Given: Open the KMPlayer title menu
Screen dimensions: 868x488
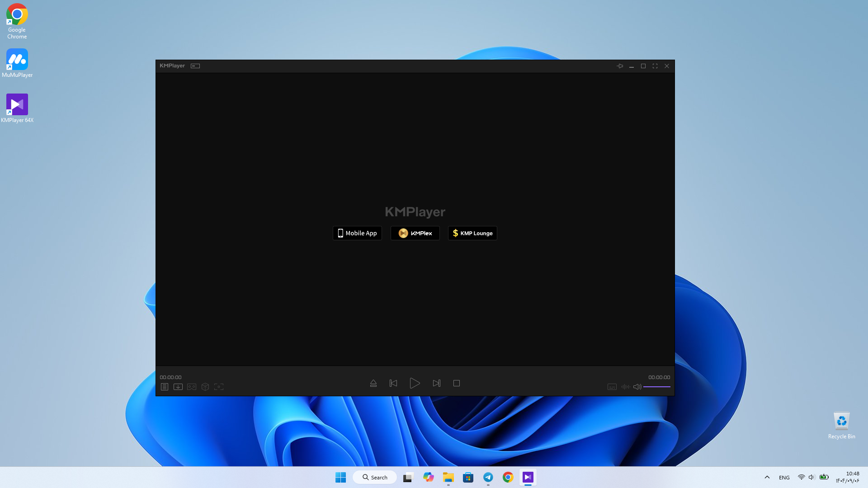Looking at the screenshot, I should tap(172, 66).
